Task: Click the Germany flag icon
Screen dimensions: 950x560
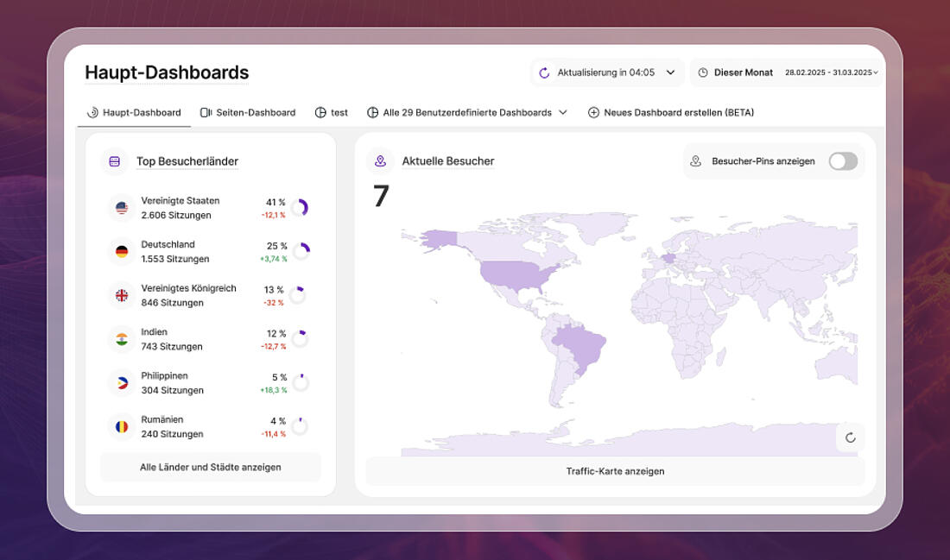Action: point(122,251)
